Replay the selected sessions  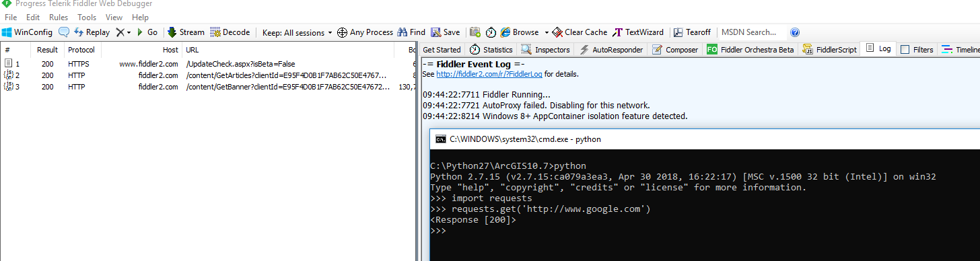(x=92, y=32)
